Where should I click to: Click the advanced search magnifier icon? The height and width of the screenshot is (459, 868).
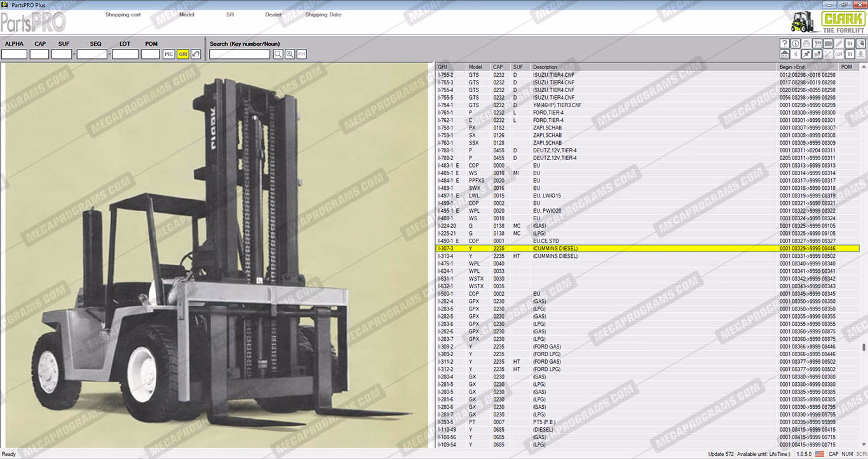tap(290, 54)
